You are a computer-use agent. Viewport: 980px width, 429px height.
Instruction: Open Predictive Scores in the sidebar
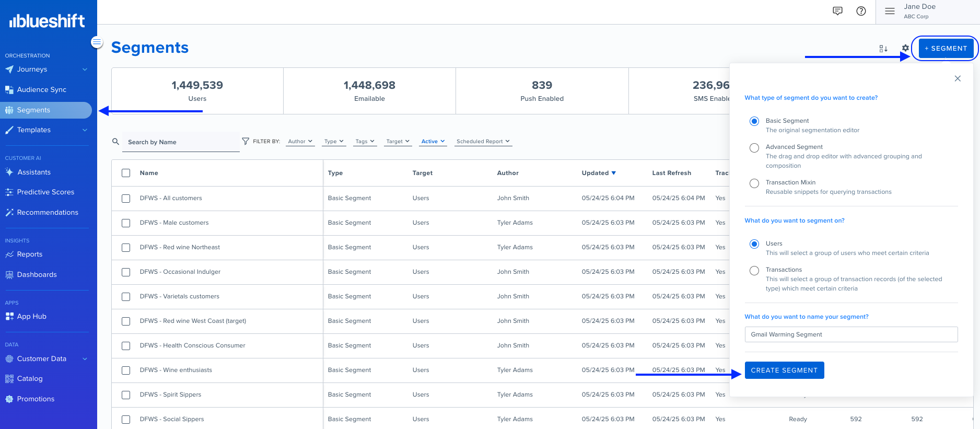coord(46,192)
